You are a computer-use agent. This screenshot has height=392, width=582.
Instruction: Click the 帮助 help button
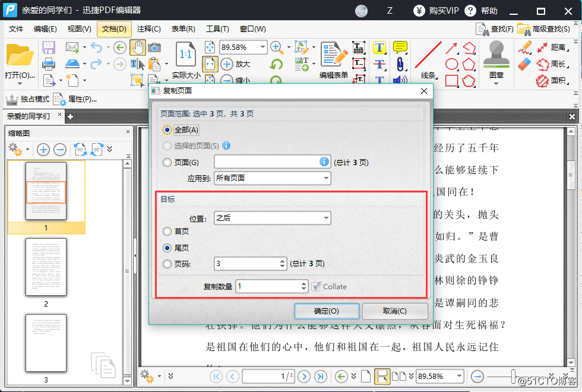click(481, 11)
